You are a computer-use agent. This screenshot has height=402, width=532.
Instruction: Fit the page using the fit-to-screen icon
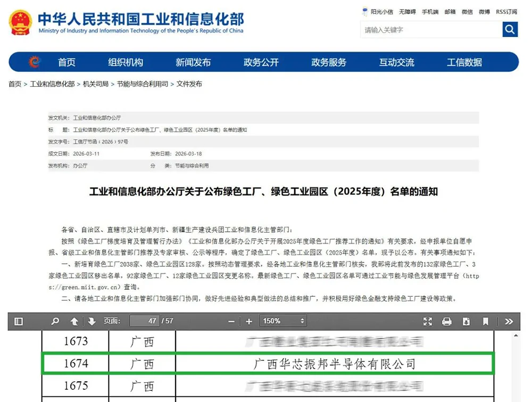(428, 321)
